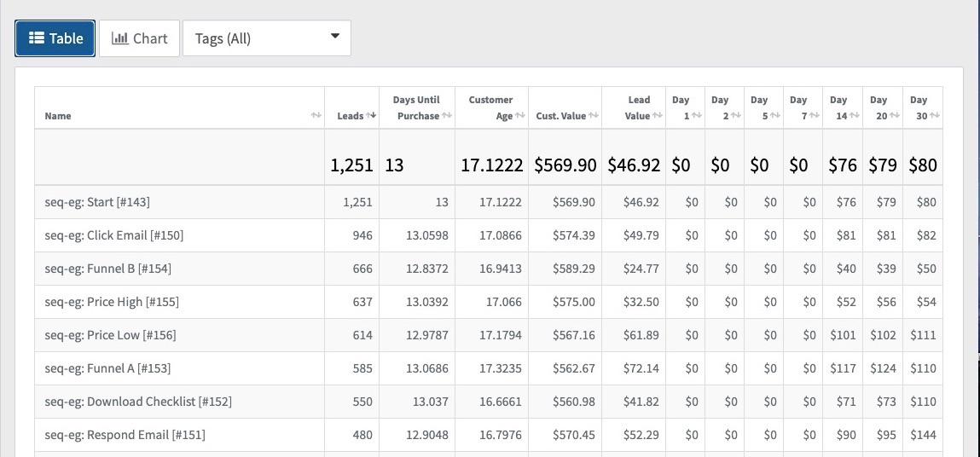Click Day 20 value $124 for Funnel A
This screenshot has height=457, width=980.
(x=883, y=368)
